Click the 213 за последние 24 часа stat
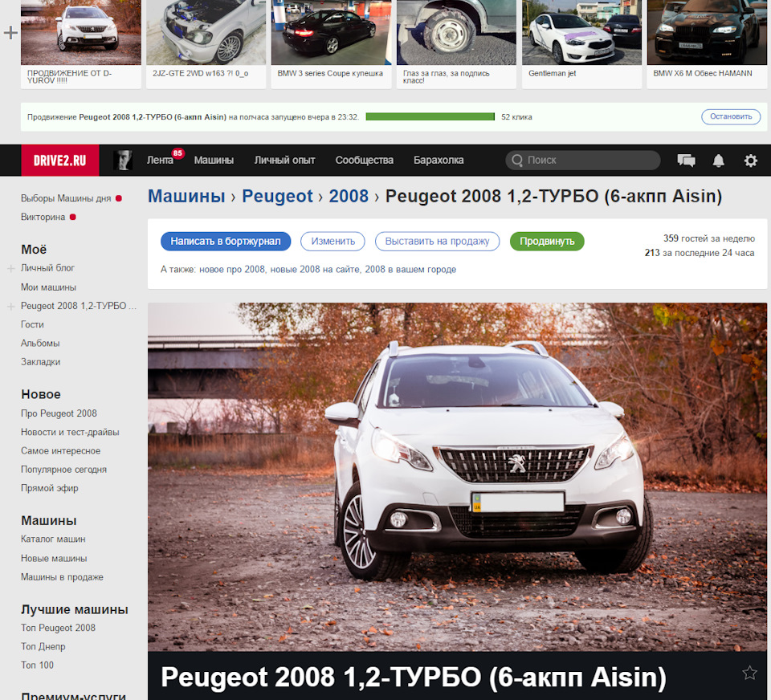This screenshot has height=700, width=771. click(700, 253)
